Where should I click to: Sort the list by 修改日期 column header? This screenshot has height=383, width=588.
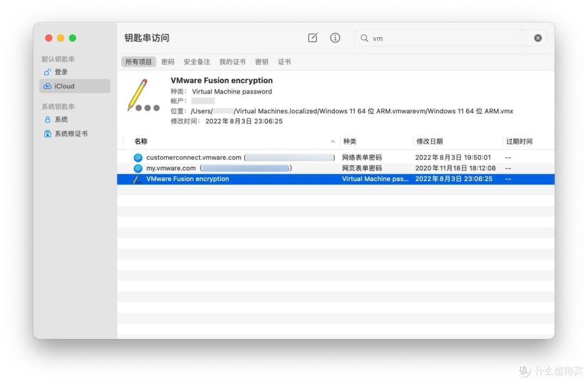coord(430,141)
